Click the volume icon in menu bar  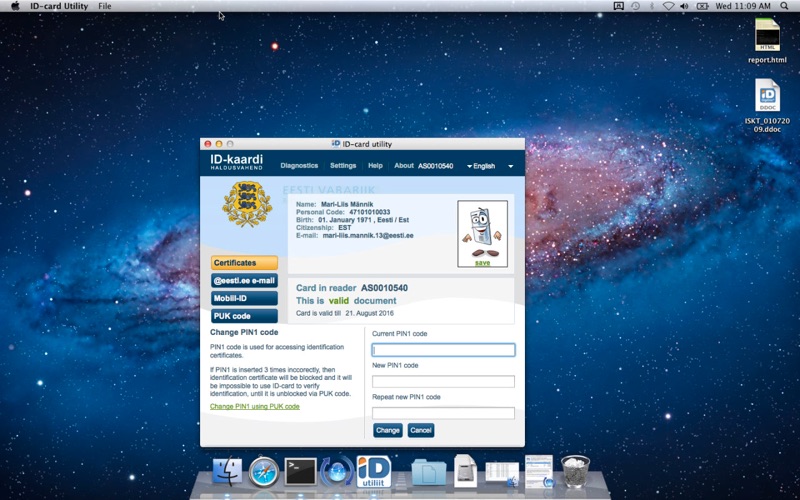coord(684,6)
